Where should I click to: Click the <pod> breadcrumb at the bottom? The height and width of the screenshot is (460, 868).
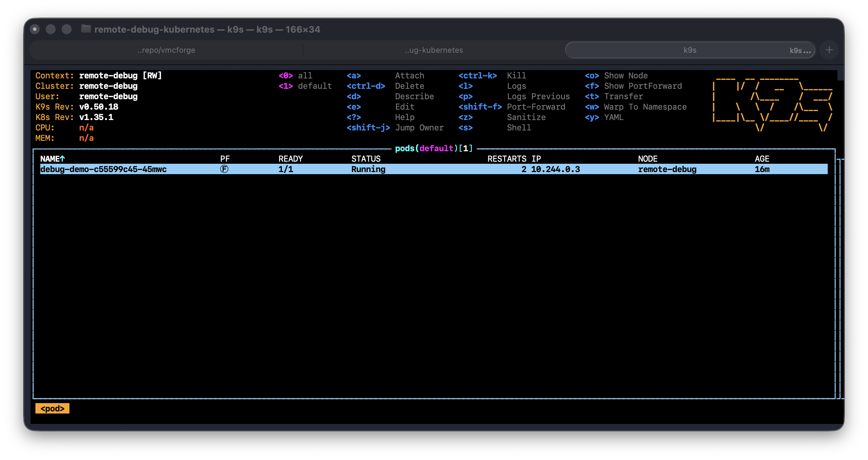(x=52, y=408)
